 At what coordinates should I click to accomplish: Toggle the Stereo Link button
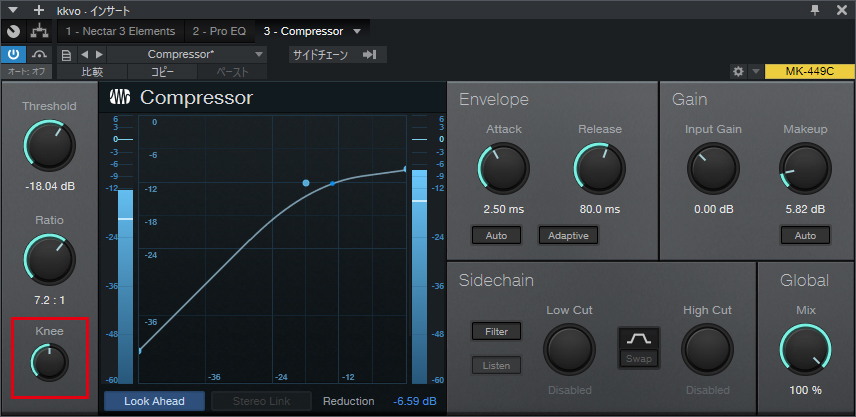tap(261, 401)
